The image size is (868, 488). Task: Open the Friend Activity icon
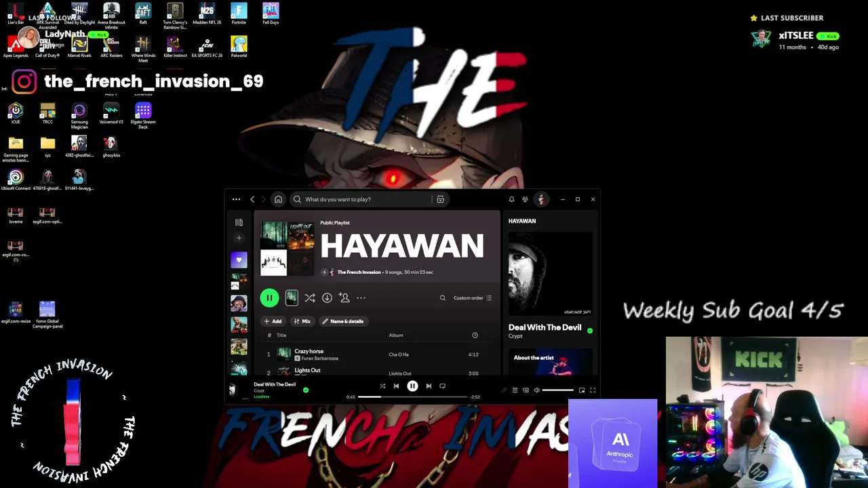525,199
